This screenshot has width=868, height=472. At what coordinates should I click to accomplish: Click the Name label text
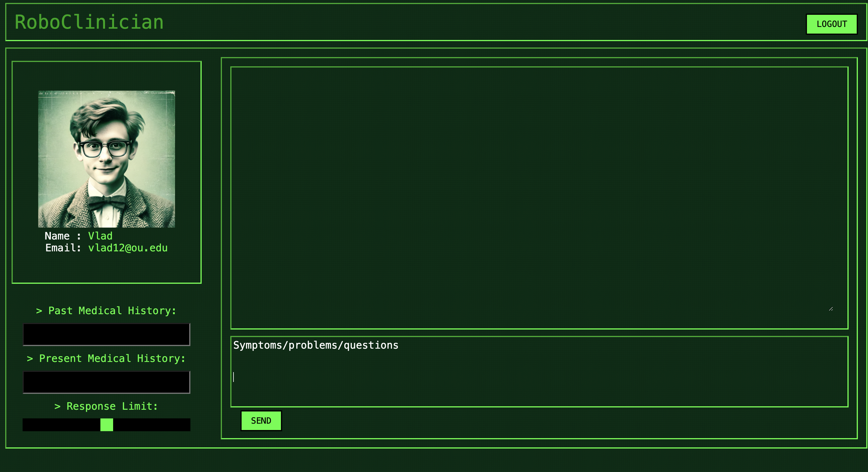point(57,236)
